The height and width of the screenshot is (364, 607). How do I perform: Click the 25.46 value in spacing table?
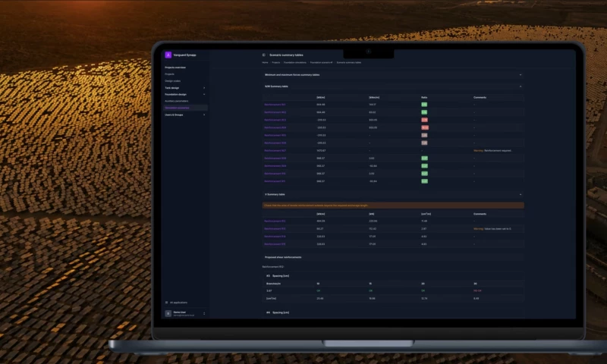320,299
